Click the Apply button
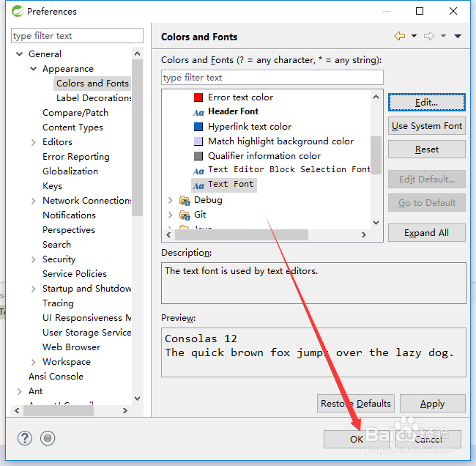The image size is (476, 466). [432, 404]
